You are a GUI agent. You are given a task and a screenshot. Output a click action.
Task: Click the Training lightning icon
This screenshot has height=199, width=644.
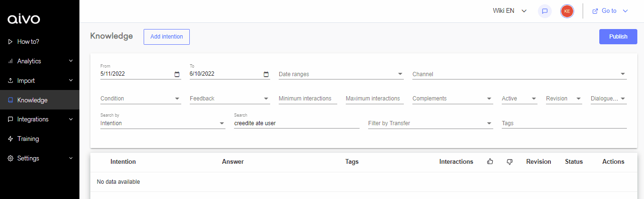pyautogui.click(x=10, y=139)
